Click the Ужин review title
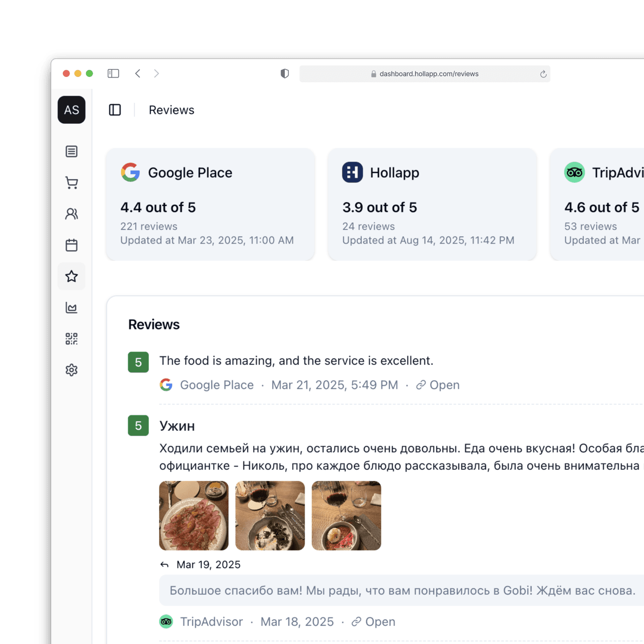The height and width of the screenshot is (644, 644). (177, 426)
